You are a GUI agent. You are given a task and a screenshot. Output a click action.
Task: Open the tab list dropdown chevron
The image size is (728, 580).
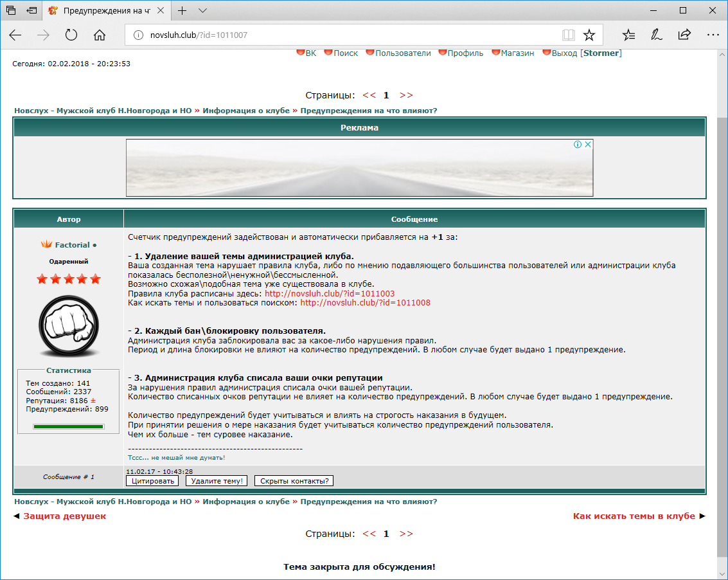[x=203, y=10]
